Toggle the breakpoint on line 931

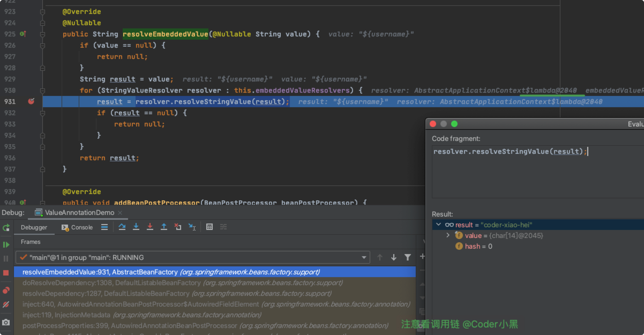coord(31,101)
